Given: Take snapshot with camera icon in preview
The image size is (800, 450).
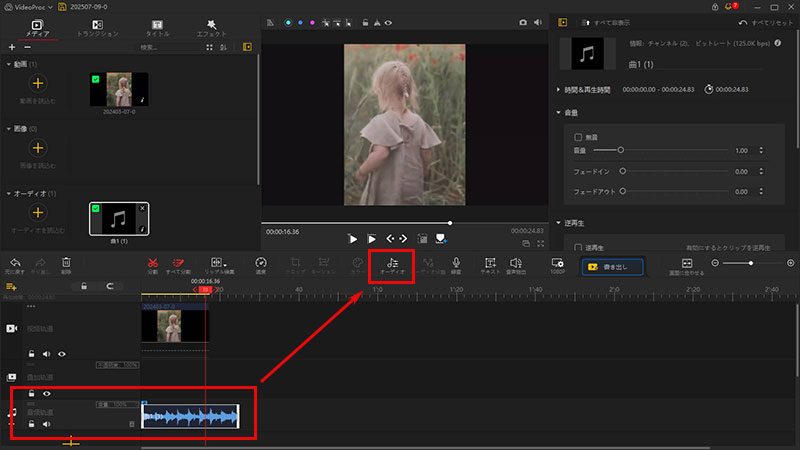Looking at the screenshot, I should [523, 22].
